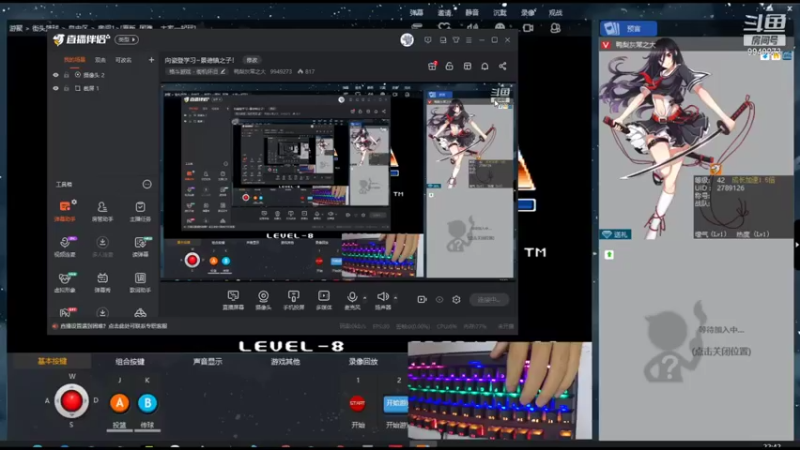Click the layout grid icon in header
The height and width of the screenshot is (450, 800).
(x=467, y=66)
